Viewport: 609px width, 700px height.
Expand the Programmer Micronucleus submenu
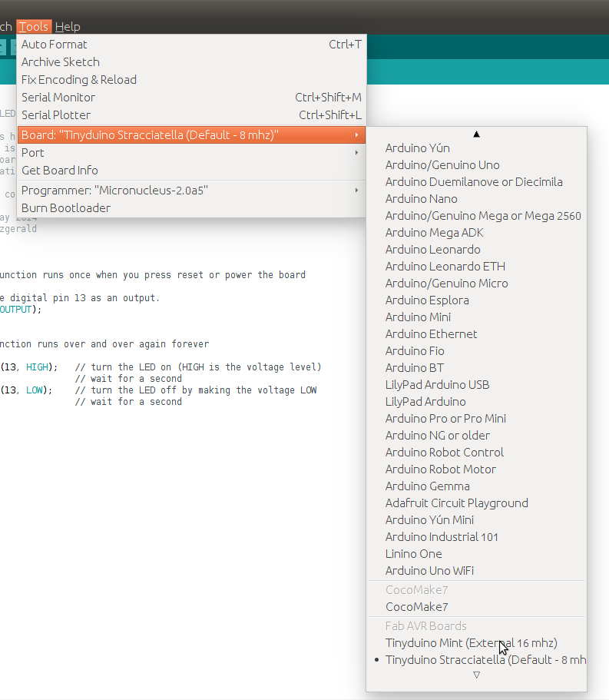pyautogui.click(x=192, y=191)
